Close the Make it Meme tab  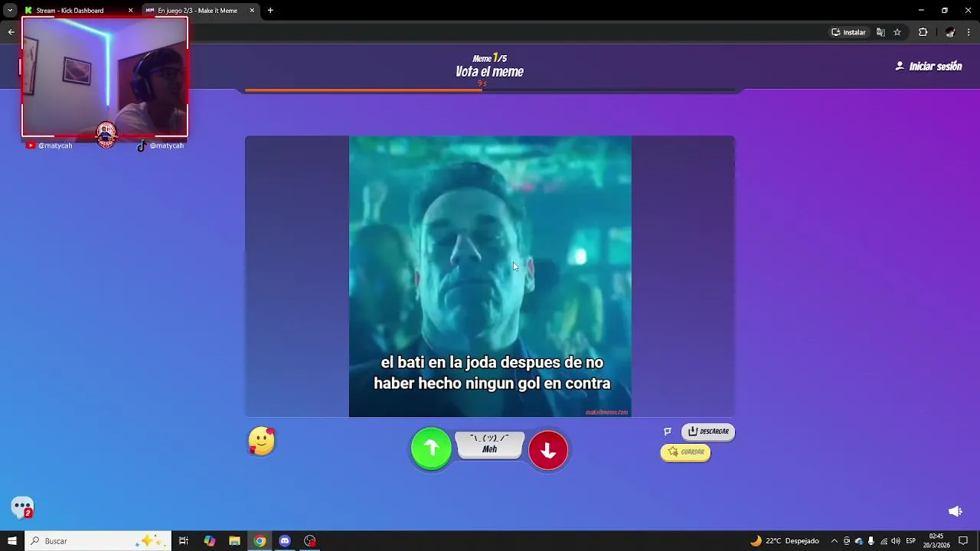click(x=252, y=11)
